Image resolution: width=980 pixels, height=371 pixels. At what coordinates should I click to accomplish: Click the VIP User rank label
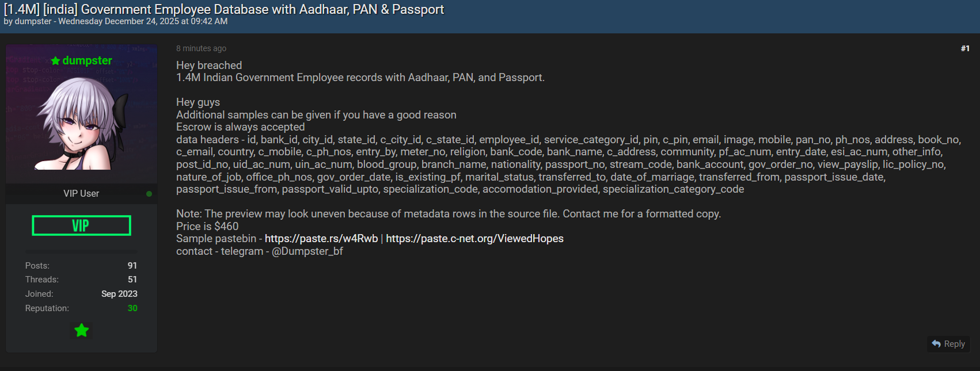[81, 193]
